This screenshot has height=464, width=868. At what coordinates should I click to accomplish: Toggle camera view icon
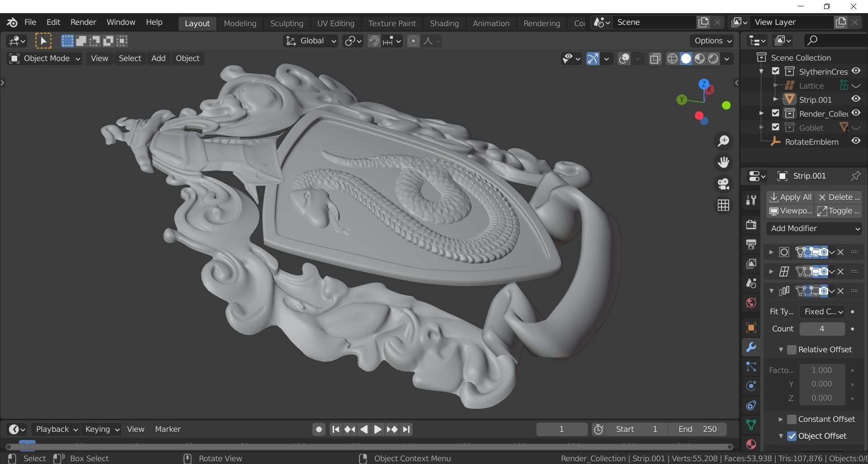pyautogui.click(x=723, y=184)
